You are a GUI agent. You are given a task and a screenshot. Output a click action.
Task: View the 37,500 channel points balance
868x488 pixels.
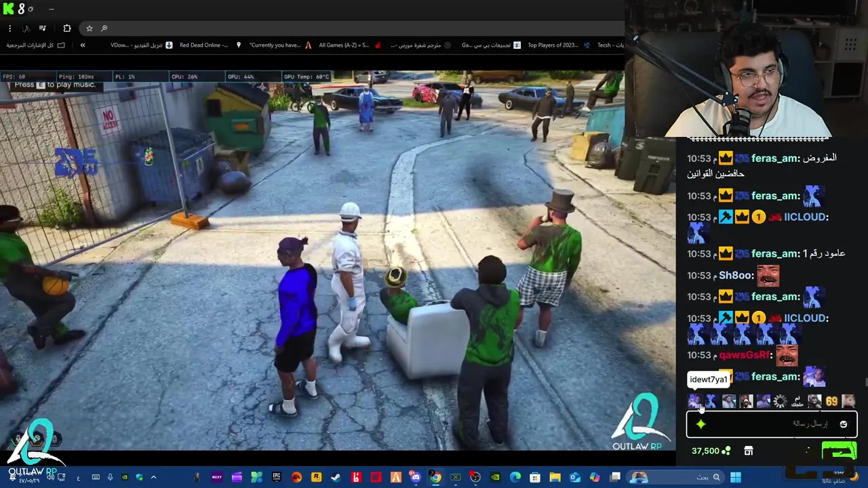[711, 451]
